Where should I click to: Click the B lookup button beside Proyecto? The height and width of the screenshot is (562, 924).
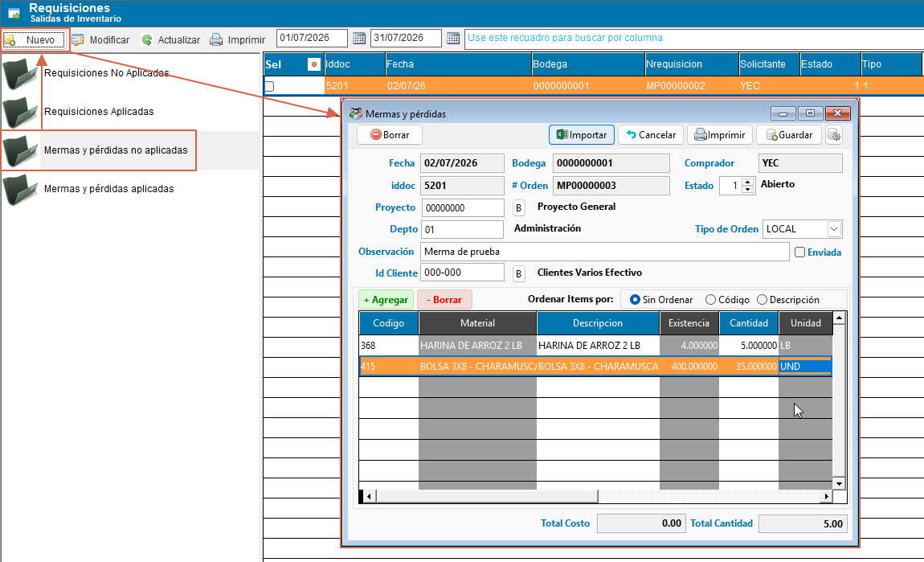[x=518, y=207]
